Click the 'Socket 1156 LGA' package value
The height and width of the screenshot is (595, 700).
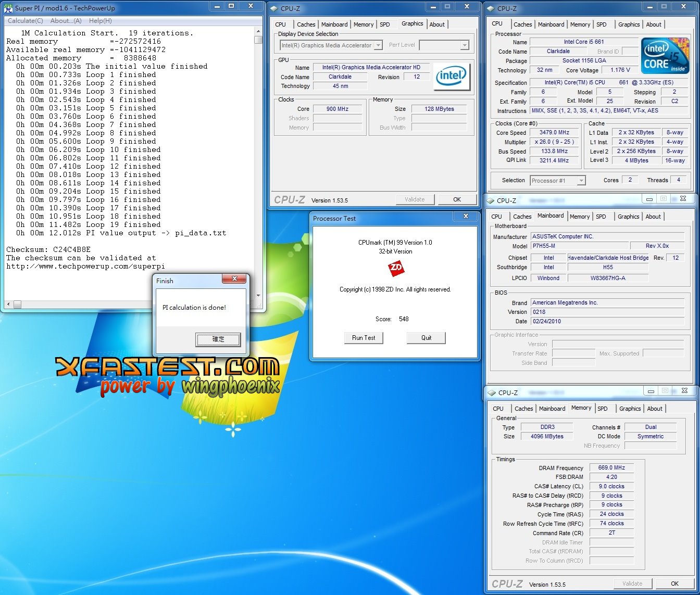(x=584, y=60)
